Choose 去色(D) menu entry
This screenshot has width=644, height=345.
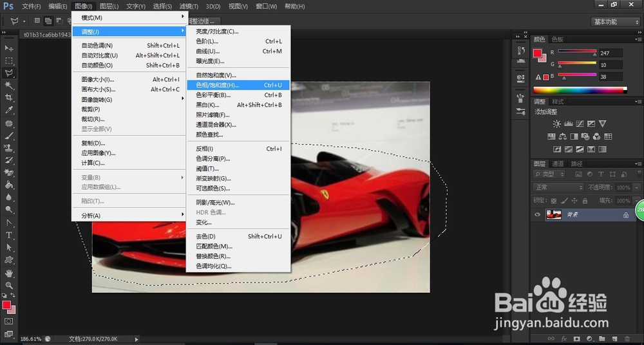pos(238,236)
